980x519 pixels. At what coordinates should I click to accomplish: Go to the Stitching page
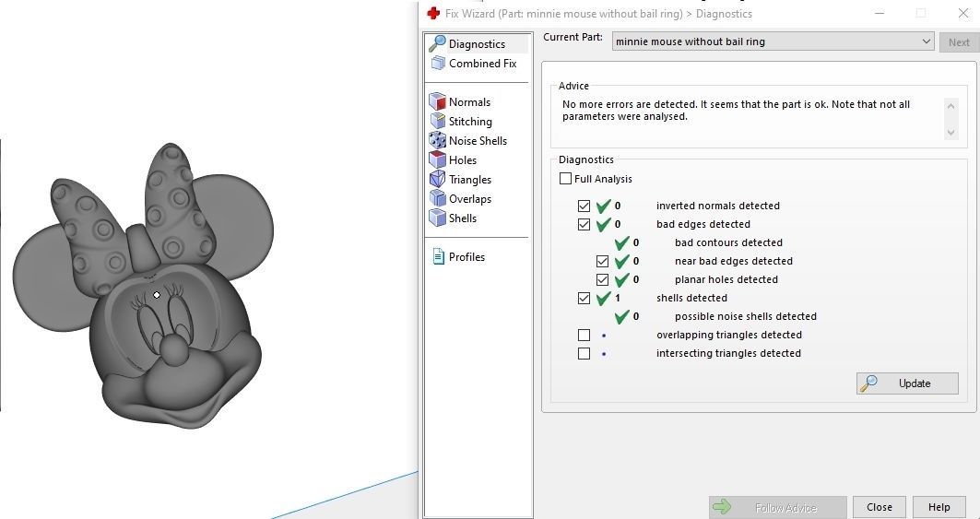(x=470, y=122)
